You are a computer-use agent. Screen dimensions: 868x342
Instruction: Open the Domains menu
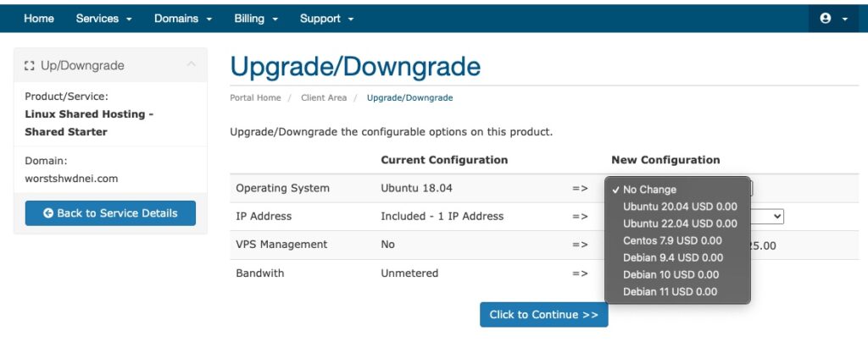(x=183, y=19)
